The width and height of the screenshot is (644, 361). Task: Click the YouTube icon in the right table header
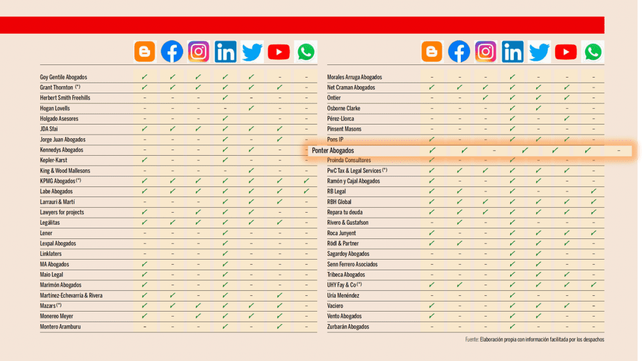(x=566, y=52)
